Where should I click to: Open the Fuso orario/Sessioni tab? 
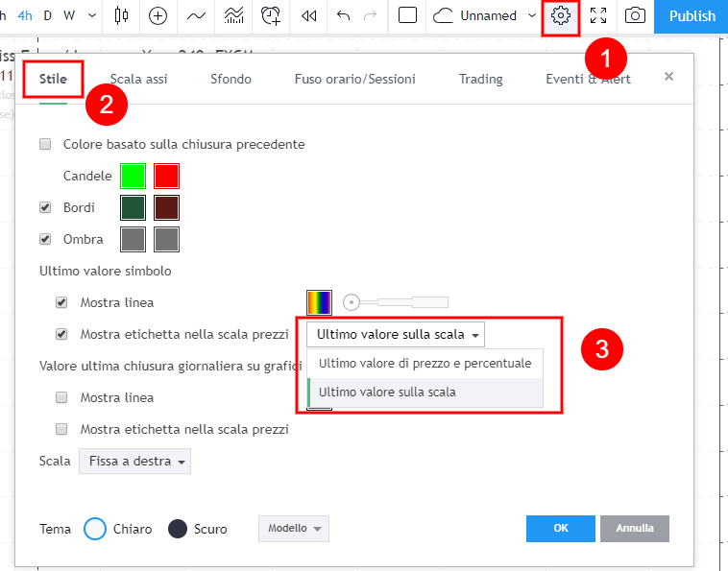point(355,79)
